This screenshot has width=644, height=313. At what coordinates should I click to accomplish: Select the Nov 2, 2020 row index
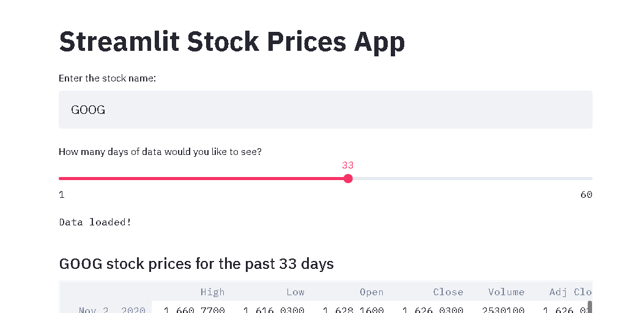(112, 309)
